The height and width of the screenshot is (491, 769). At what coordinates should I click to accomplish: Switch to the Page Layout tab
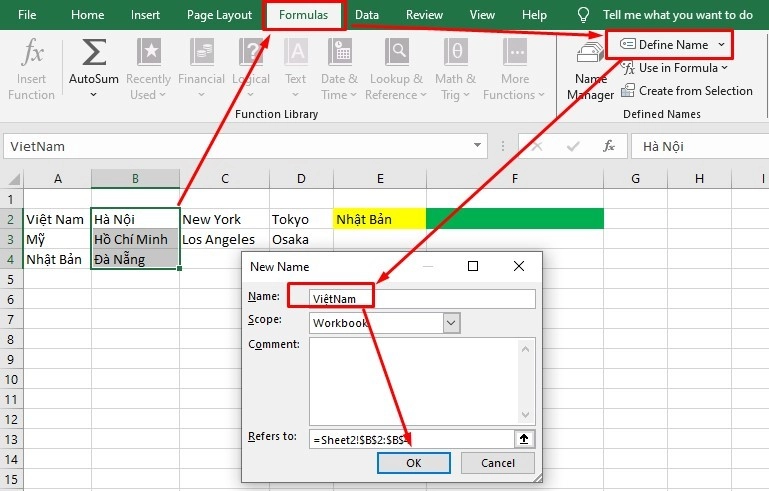[x=219, y=15]
